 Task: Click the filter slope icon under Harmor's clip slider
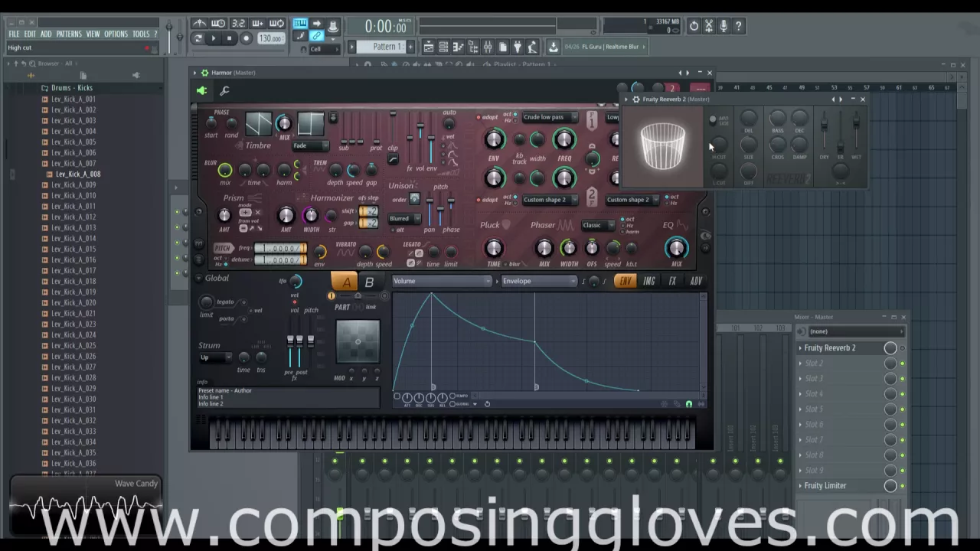click(x=393, y=160)
